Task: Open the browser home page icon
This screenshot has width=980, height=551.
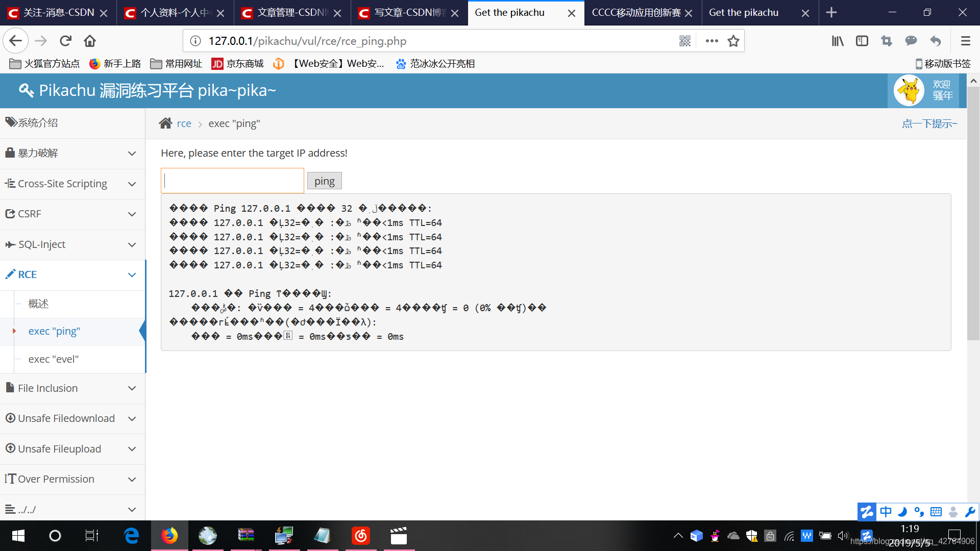Action: (90, 41)
